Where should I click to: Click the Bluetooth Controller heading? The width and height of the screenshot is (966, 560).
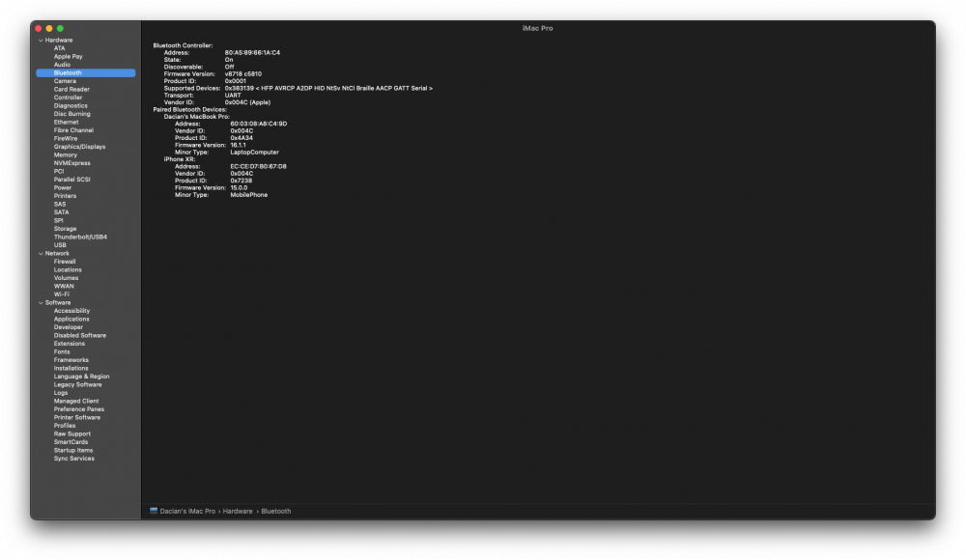click(x=183, y=45)
